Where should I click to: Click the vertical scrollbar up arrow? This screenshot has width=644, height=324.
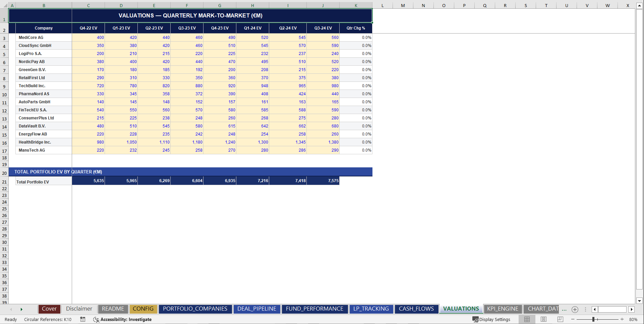coord(639,6)
